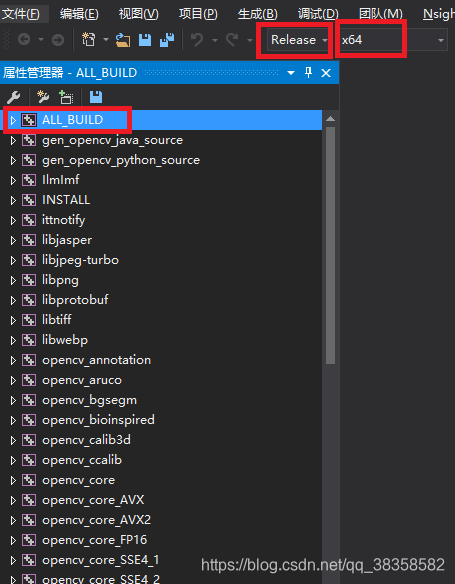Select the opencv_bioinspired project
This screenshot has height=584, width=455.
click(x=98, y=420)
